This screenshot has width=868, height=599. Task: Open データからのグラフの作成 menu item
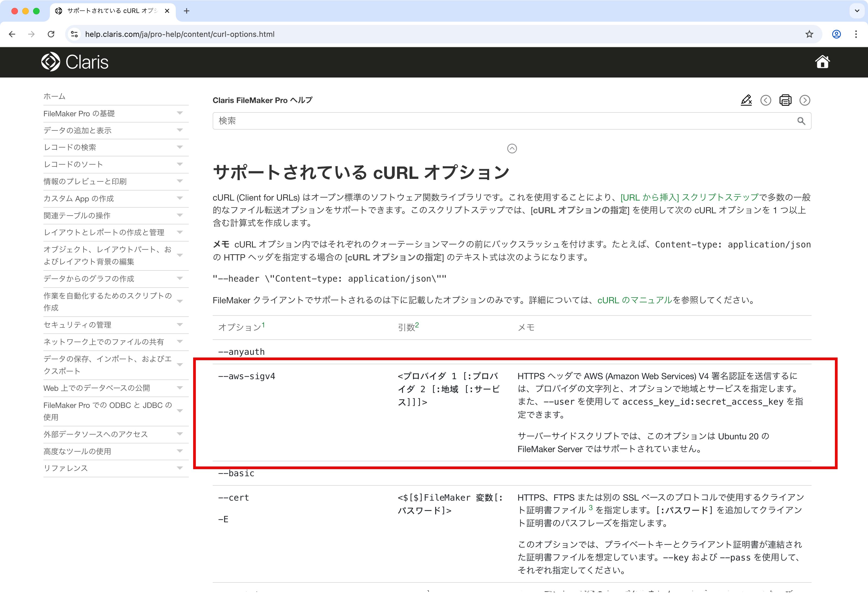[89, 278]
